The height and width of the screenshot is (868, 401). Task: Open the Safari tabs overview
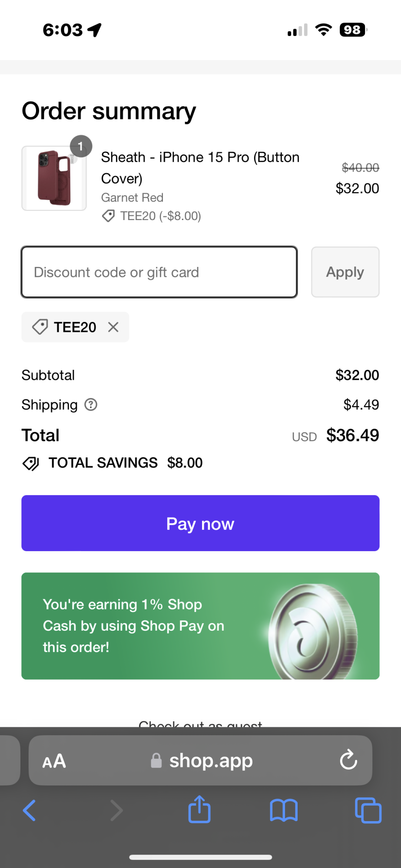tap(368, 810)
